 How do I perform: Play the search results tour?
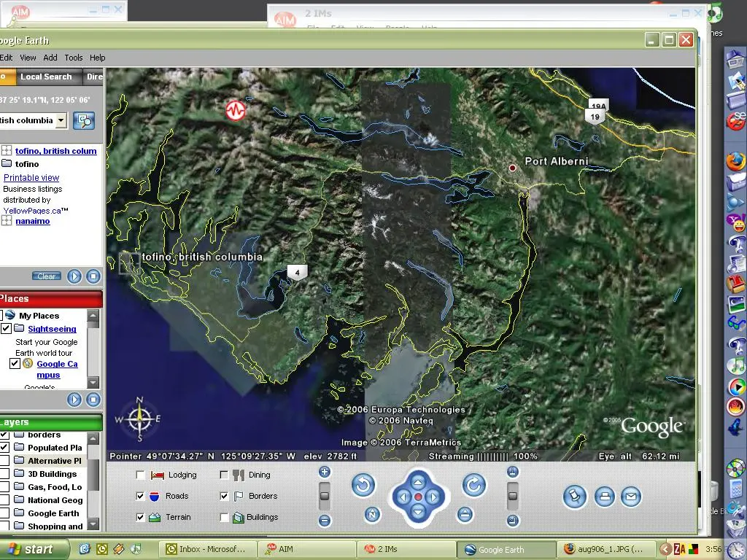74,276
